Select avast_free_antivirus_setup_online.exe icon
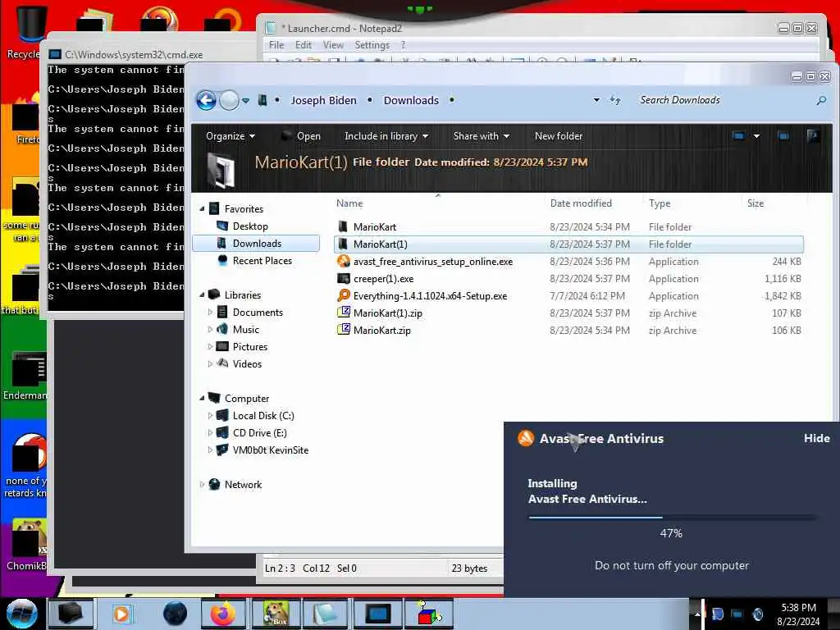Screen dimensions: 840x630 click(x=343, y=262)
